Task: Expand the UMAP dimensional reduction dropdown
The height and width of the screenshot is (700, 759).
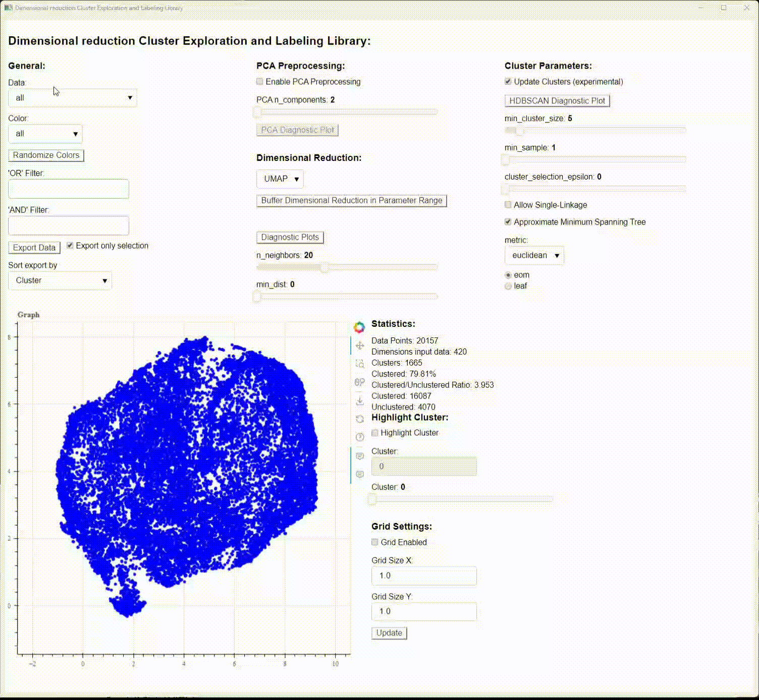Action: pos(280,179)
